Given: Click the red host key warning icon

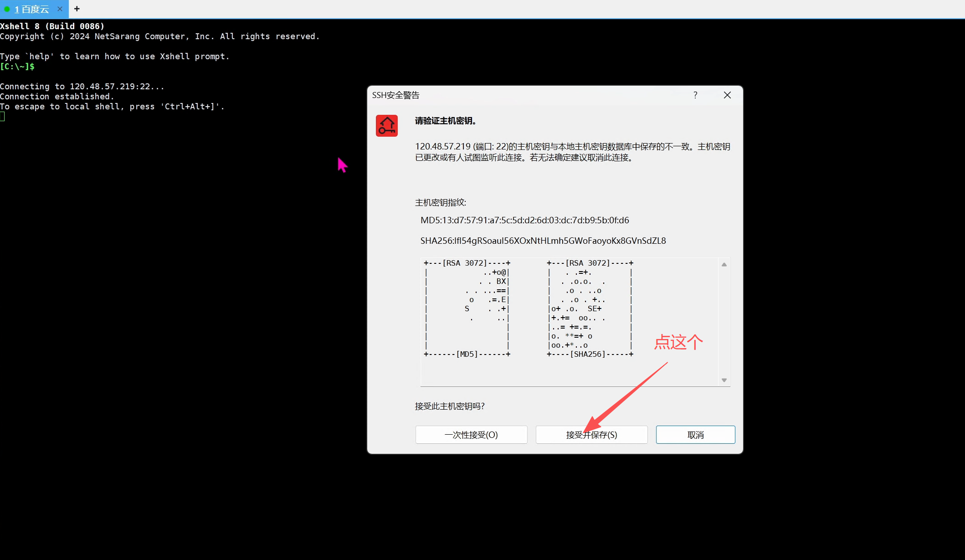Looking at the screenshot, I should point(386,126).
